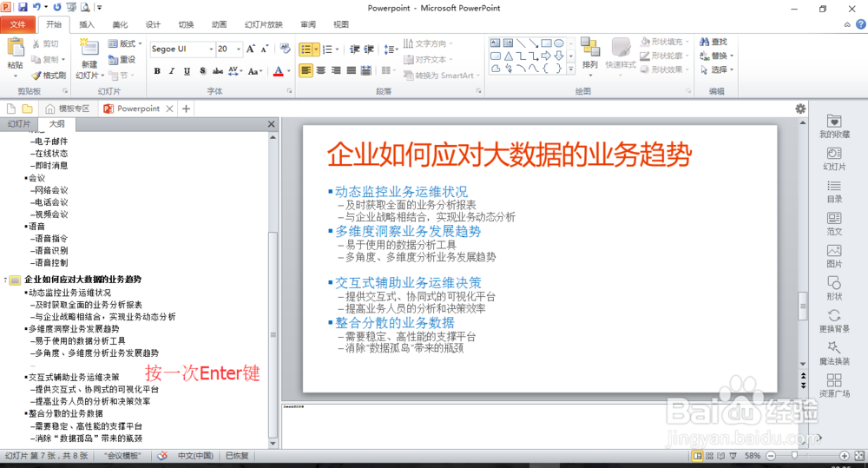
Task: Open 范文 in right sidebar
Action: (x=834, y=224)
